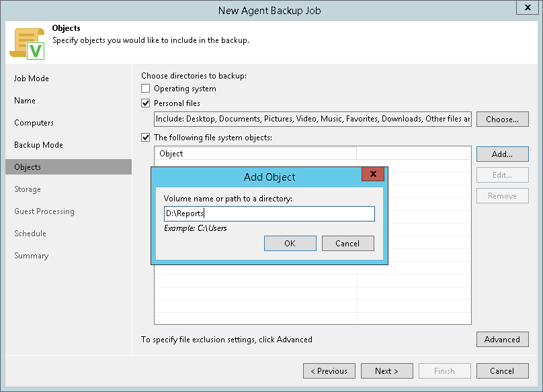Click OK in Add Object dialog
543x392 pixels.
click(x=290, y=243)
